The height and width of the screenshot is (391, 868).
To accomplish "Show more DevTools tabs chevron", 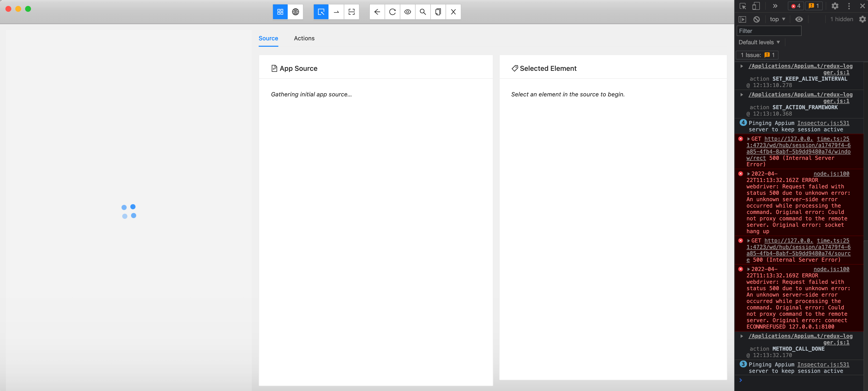I will pyautogui.click(x=775, y=6).
